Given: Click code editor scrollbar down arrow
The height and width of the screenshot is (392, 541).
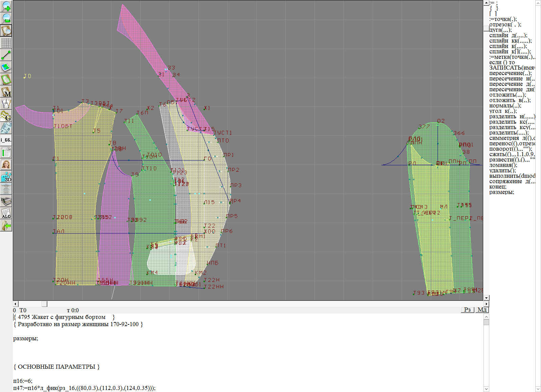Looking at the screenshot, I should (x=486, y=389).
